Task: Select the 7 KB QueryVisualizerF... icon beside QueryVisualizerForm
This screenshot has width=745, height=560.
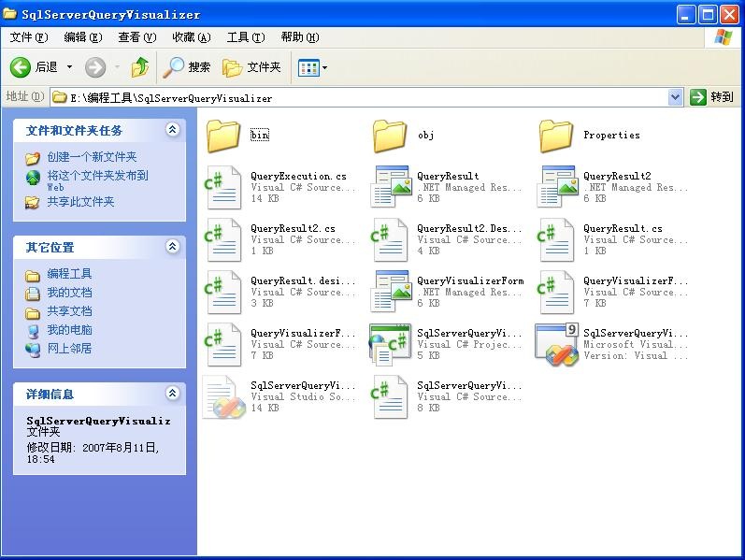Action: (555, 292)
